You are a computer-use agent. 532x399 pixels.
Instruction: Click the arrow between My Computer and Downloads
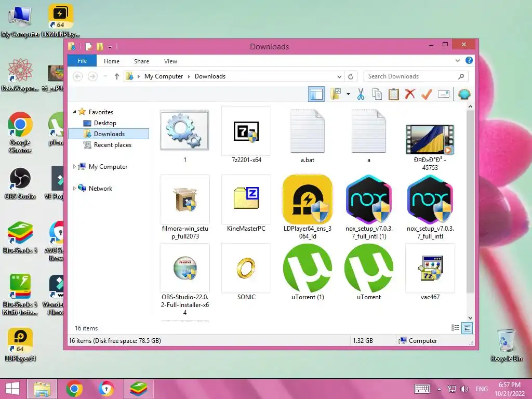(189, 76)
